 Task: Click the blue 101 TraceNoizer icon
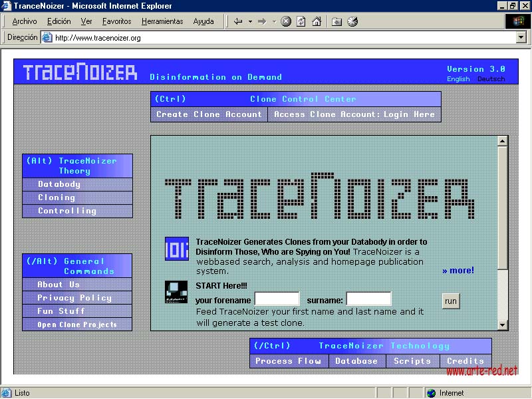pyautogui.click(x=177, y=249)
